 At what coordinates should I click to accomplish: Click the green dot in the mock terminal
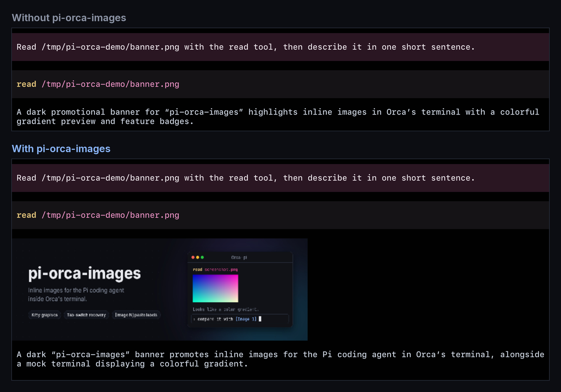pos(202,257)
